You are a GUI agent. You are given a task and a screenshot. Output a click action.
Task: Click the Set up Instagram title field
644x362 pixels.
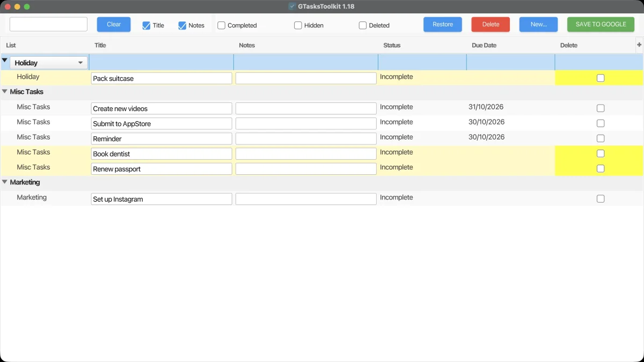(162, 199)
